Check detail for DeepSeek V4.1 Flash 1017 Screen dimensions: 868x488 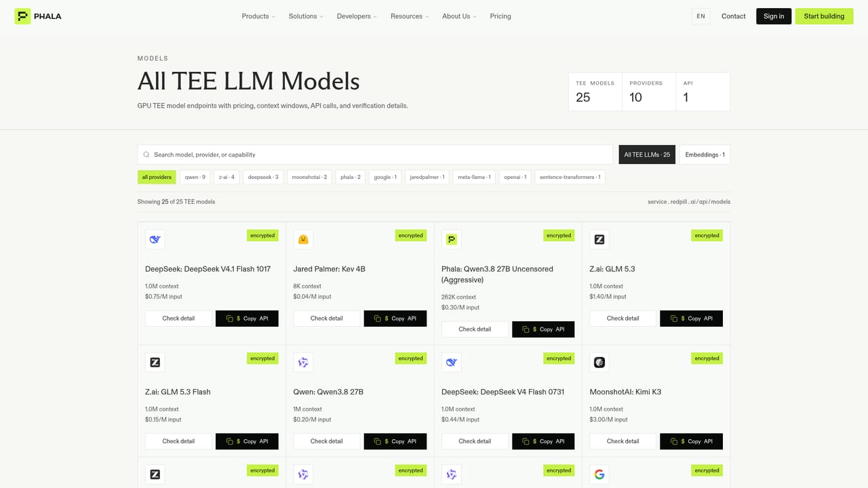point(178,319)
